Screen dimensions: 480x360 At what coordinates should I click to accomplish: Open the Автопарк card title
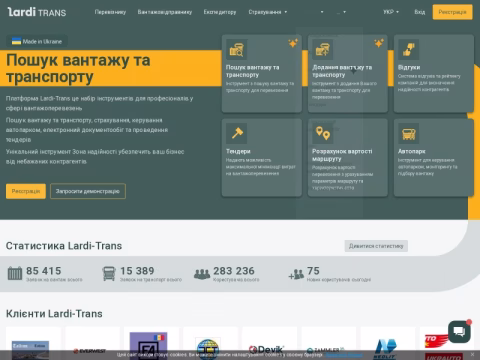pyautogui.click(x=412, y=151)
